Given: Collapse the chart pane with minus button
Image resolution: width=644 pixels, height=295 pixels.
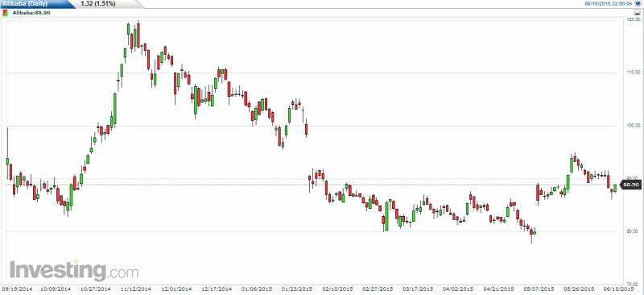Looking at the screenshot, I should (637, 13).
